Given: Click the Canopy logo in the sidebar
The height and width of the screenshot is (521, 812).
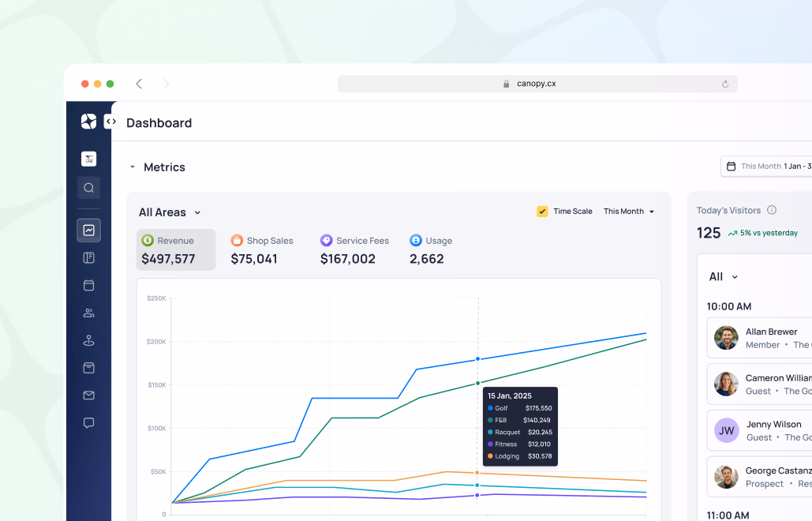Looking at the screenshot, I should coord(88,122).
